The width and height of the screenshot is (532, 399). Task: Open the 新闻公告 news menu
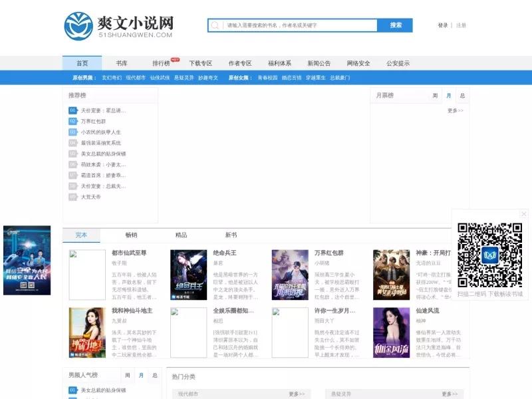pos(319,63)
